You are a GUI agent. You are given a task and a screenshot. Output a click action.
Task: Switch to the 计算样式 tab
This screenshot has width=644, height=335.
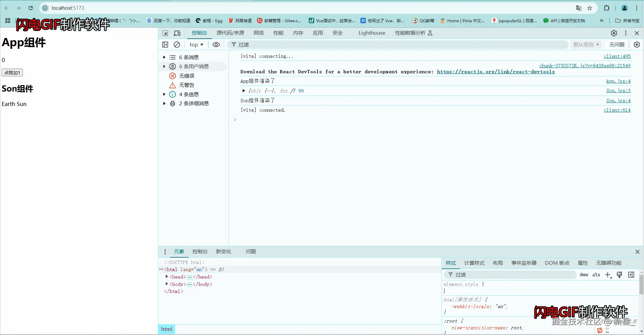click(x=474, y=263)
